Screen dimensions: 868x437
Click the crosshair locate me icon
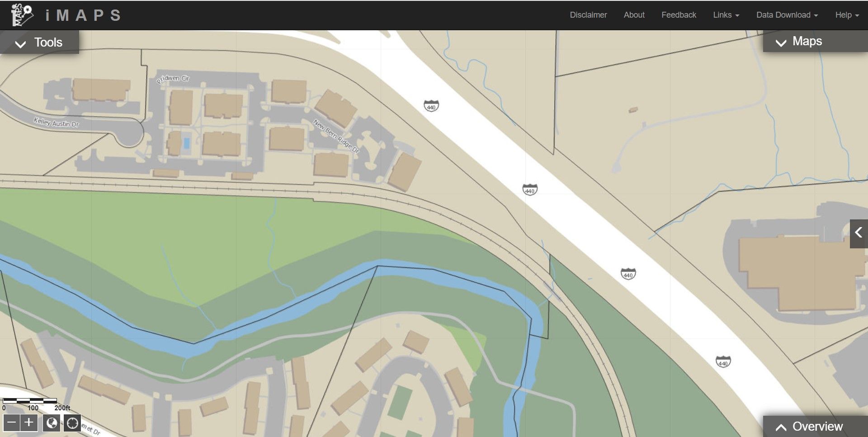[x=72, y=423]
